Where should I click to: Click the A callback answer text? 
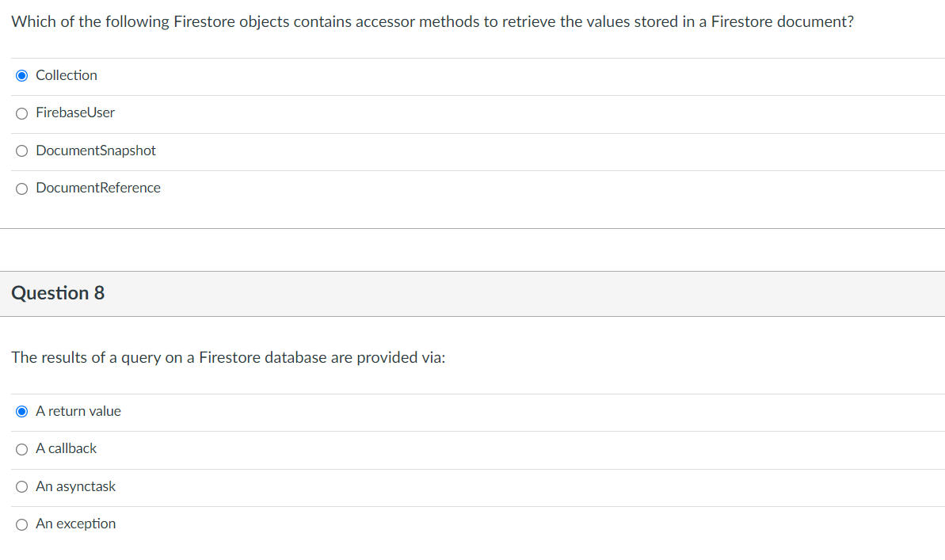[67, 448]
